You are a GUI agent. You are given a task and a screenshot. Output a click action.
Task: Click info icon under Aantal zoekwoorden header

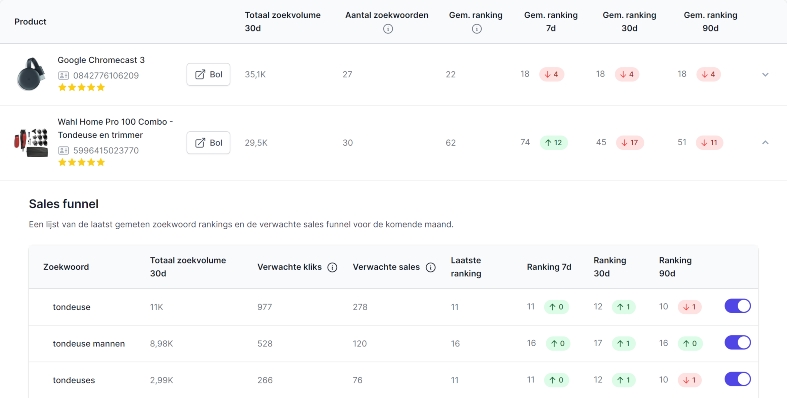(387, 29)
